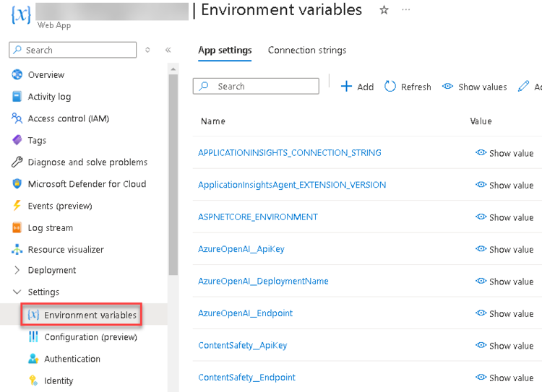The height and width of the screenshot is (392, 542).
Task: Show value for APPLICATIONINSIGHTS_CONNECTION_STRING
Action: click(x=504, y=153)
